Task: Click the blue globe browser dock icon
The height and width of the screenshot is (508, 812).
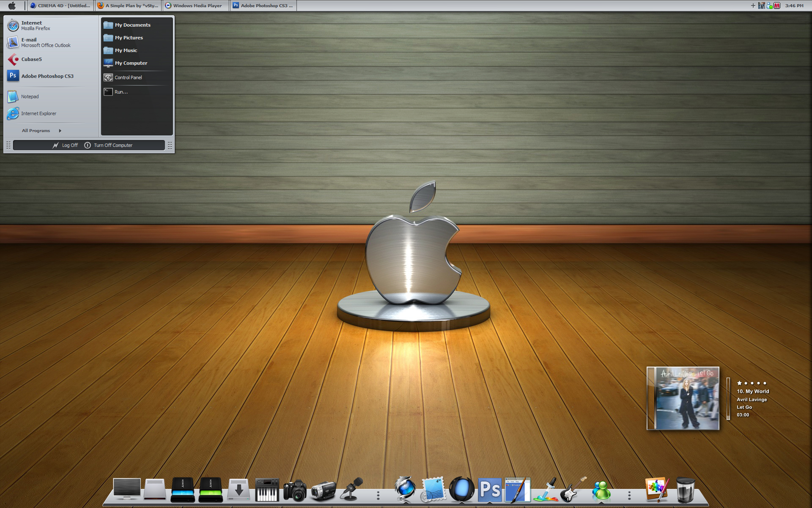Action: 405,489
